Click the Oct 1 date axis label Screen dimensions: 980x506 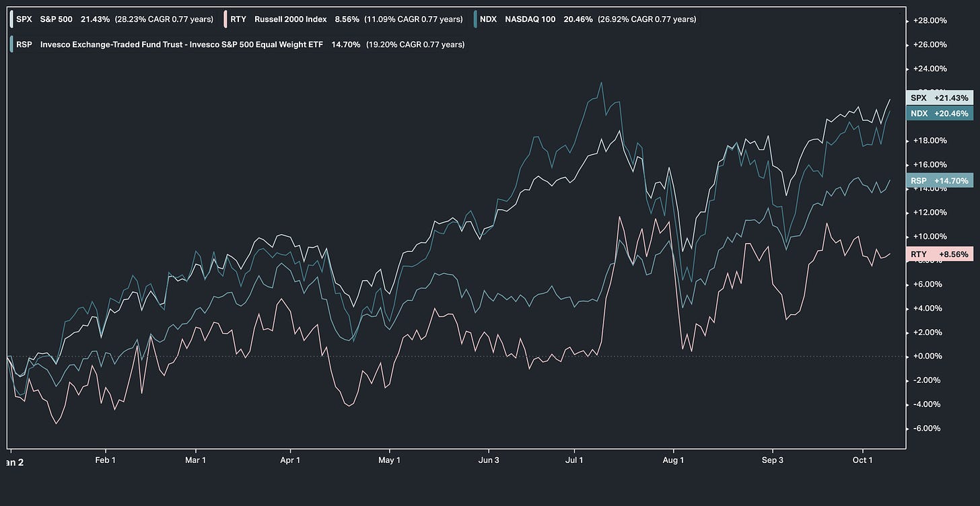point(862,460)
